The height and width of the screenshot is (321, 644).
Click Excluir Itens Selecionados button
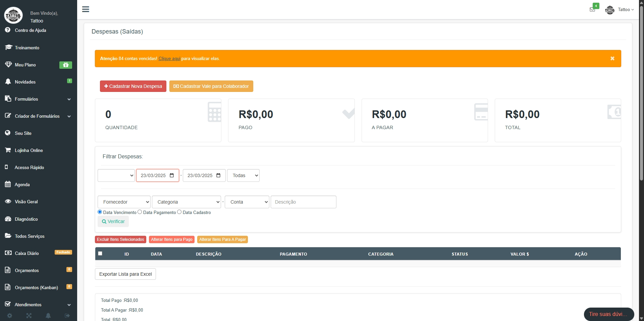120,239
